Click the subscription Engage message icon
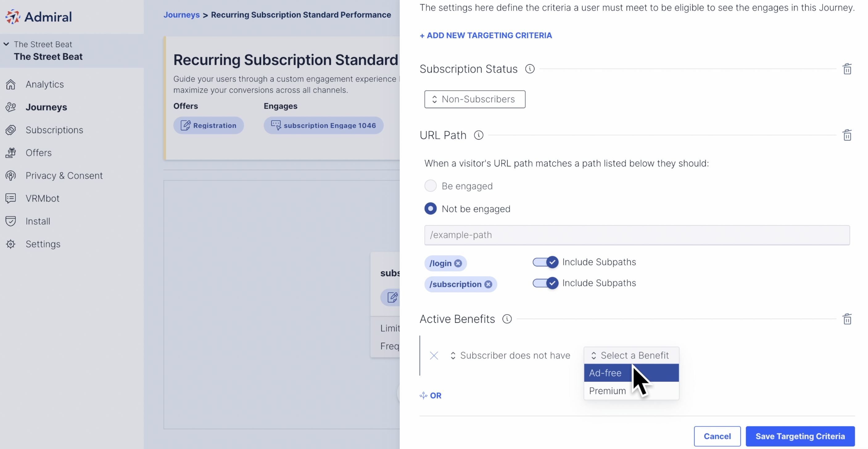 coord(276,125)
